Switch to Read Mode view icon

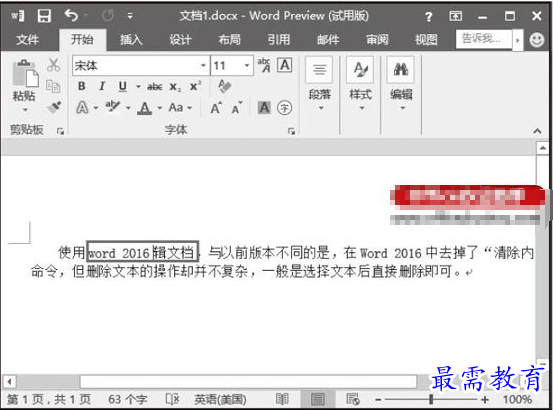pos(282,399)
